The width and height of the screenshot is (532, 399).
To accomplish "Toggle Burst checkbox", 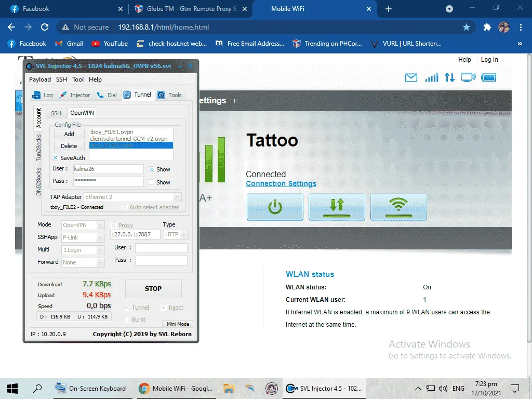I will click(x=127, y=320).
